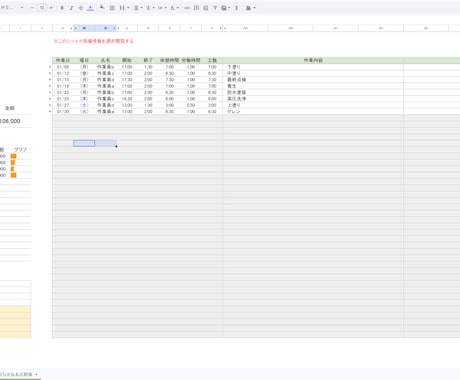Select the 開始 header cell
The width and height of the screenshot is (460, 380).
click(x=127, y=60)
